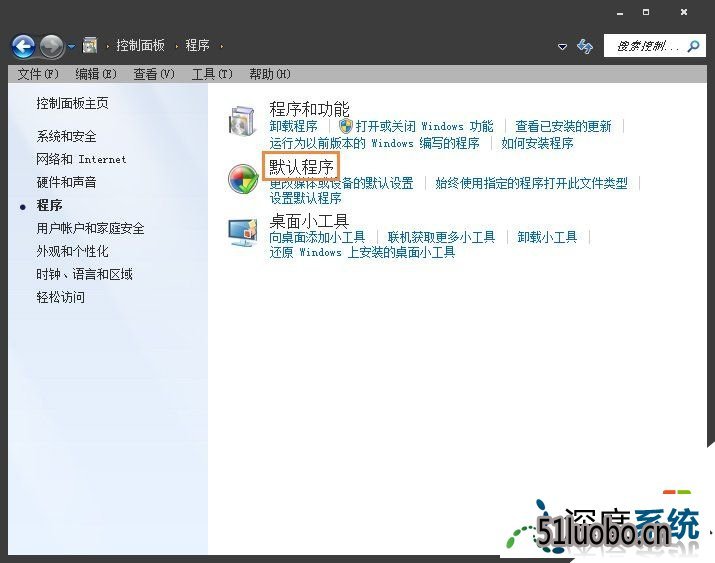This screenshot has height=563, width=715.
Task: Expand the arrow after 程序 breadcrumb
Action: 222,46
